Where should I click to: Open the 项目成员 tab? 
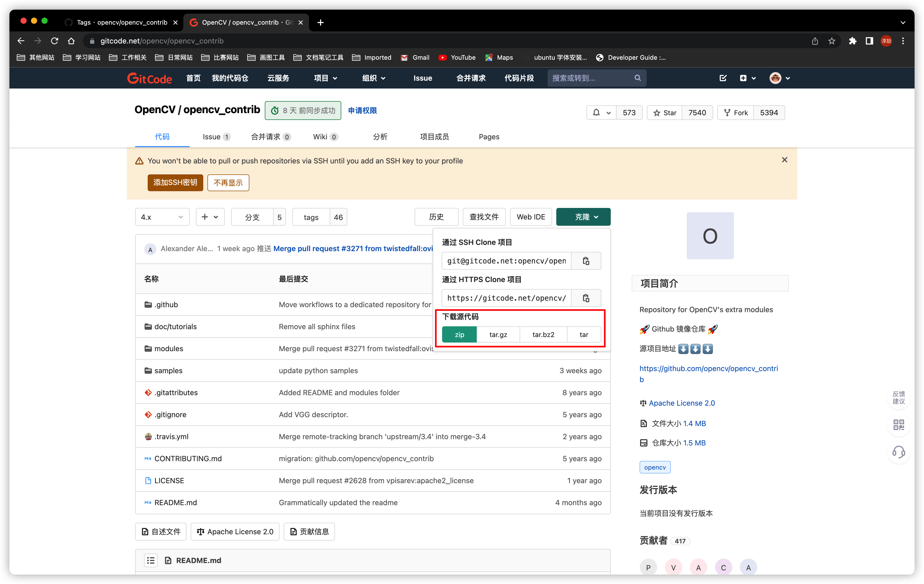pyautogui.click(x=434, y=137)
